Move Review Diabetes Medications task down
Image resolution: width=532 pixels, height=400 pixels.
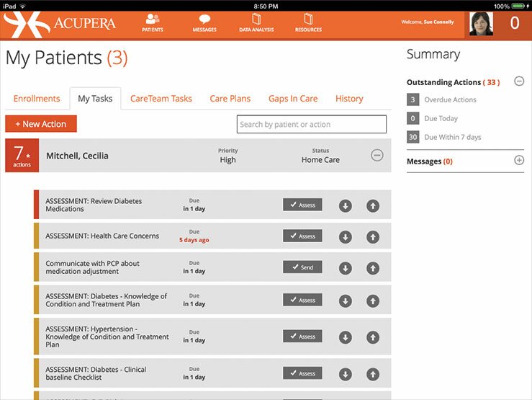[346, 206]
